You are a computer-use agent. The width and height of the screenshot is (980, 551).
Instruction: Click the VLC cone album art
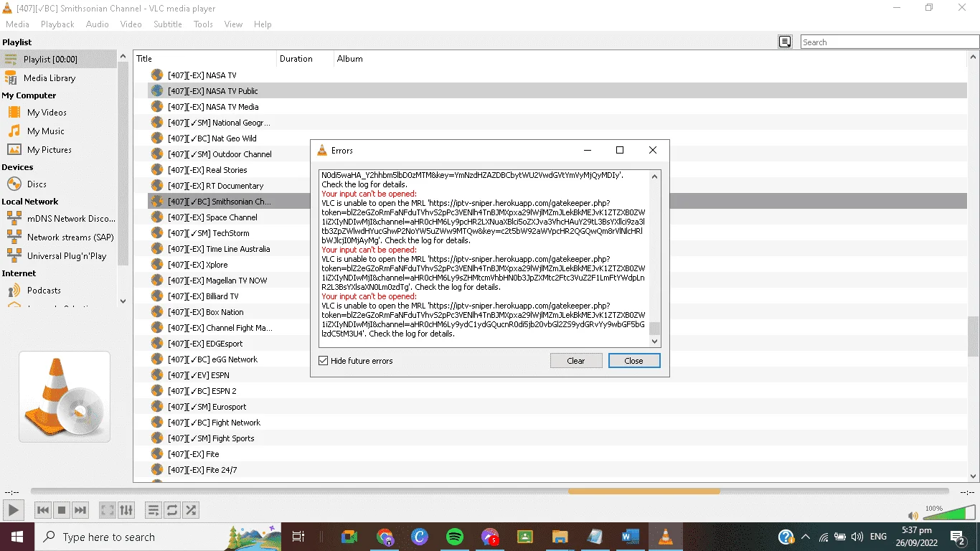click(x=65, y=397)
